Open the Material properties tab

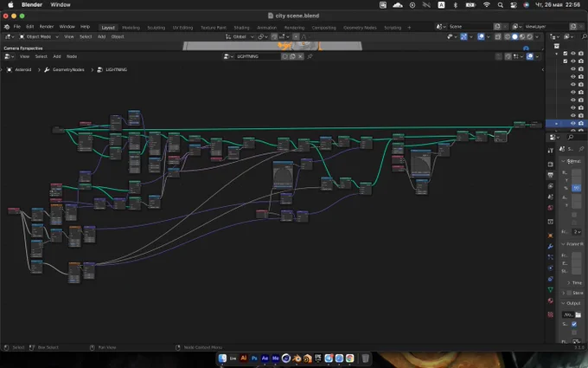pos(551,300)
